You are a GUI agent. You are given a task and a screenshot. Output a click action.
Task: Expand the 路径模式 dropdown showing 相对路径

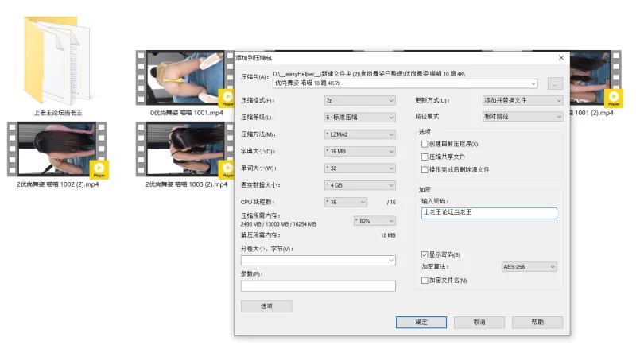click(523, 116)
